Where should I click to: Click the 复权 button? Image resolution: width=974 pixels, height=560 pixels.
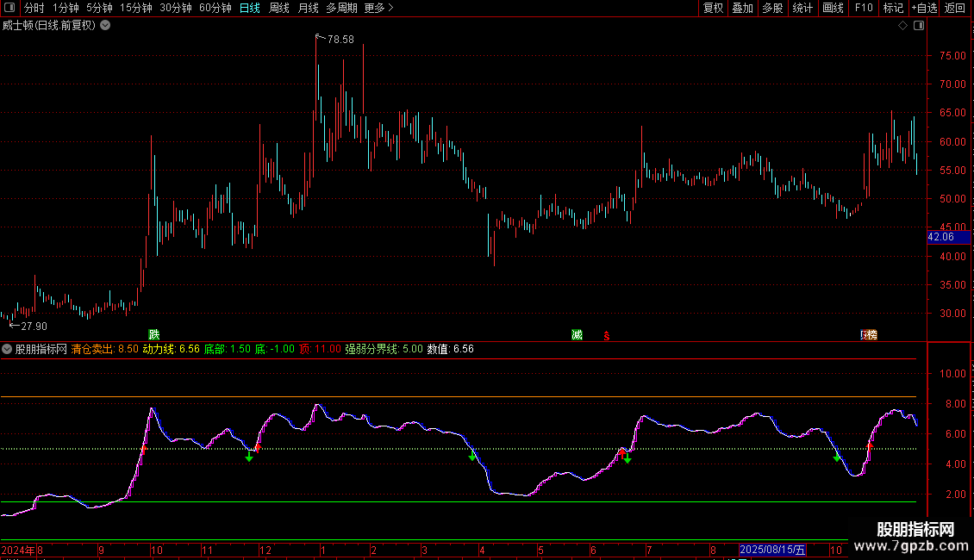pyautogui.click(x=714, y=9)
